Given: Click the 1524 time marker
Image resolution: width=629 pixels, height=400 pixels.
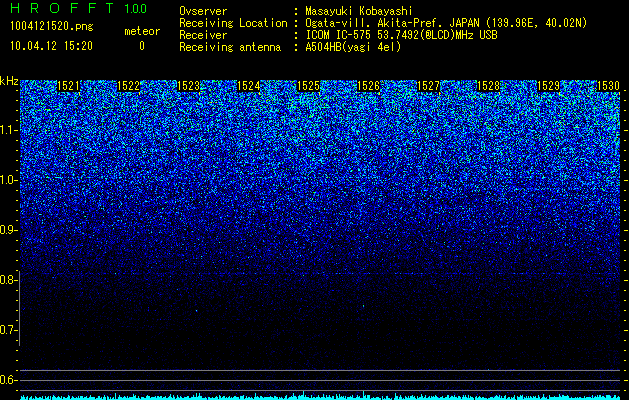Looking at the screenshot, I should coord(249,86).
